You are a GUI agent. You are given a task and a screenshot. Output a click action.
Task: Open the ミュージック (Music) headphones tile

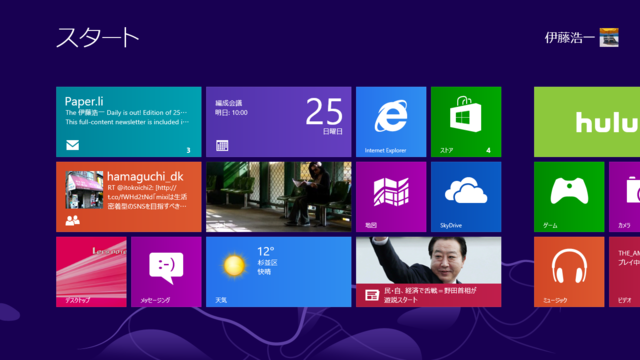click(x=569, y=272)
